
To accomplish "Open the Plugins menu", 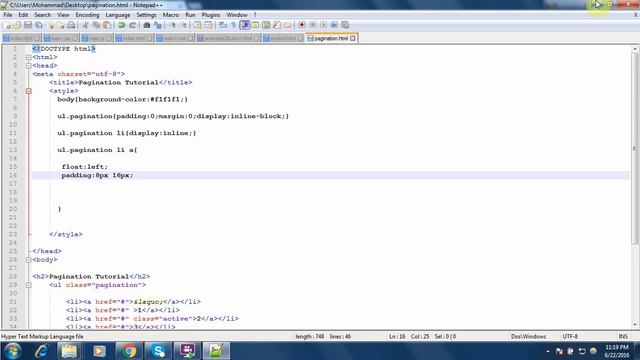I will 211,15.
